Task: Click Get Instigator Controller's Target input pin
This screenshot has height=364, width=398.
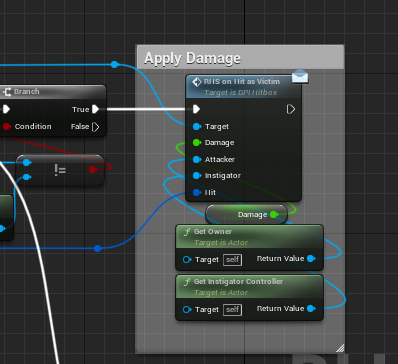Action: (x=187, y=310)
